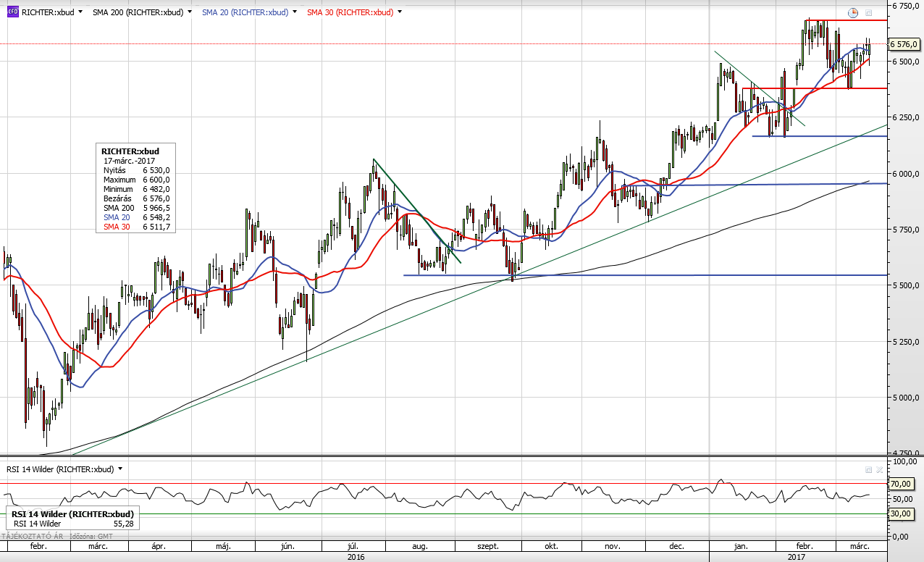Click the febr. 2016 month label
924x562 pixels.
(38, 547)
